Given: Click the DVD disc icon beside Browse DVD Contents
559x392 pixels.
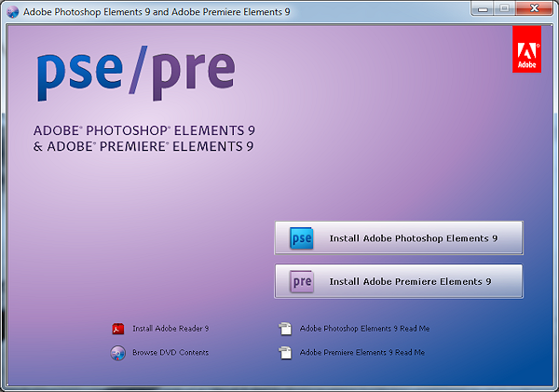Looking at the screenshot, I should [x=117, y=353].
